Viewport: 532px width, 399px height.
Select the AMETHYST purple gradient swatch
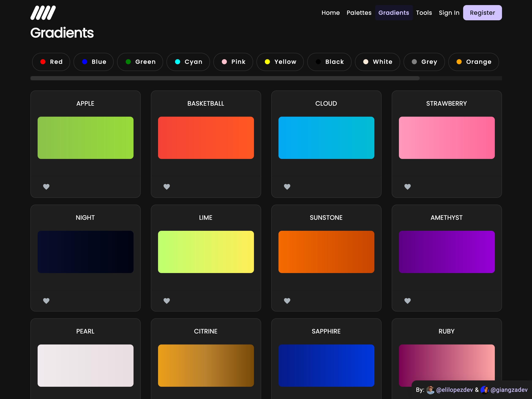[447, 252]
